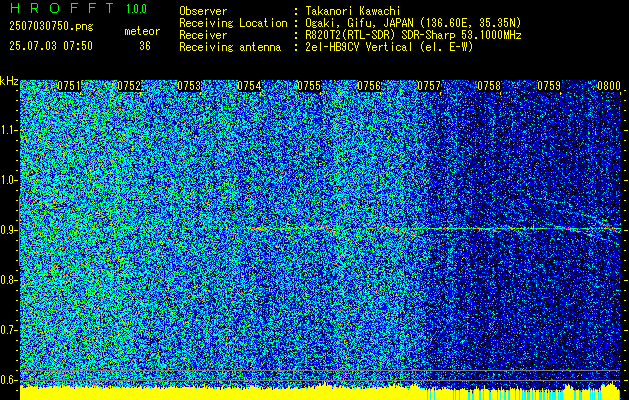Click the red meteor echo streak before 0757

click(402, 231)
